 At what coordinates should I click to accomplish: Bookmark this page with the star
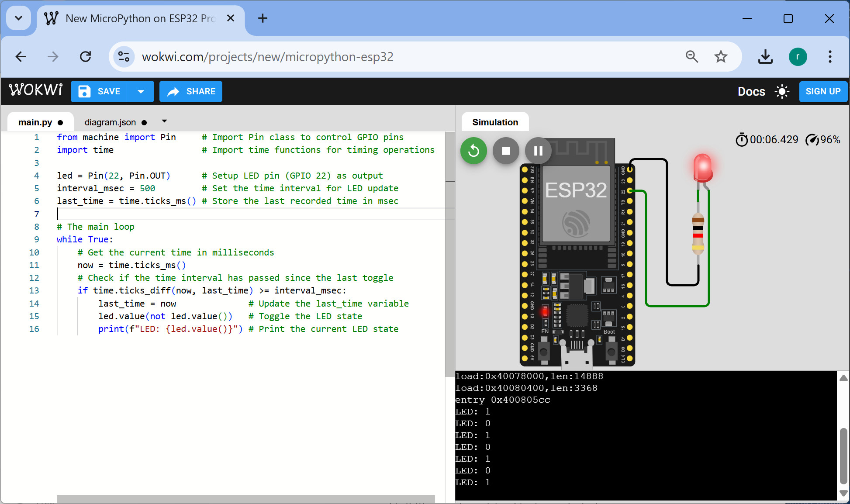pyautogui.click(x=721, y=56)
